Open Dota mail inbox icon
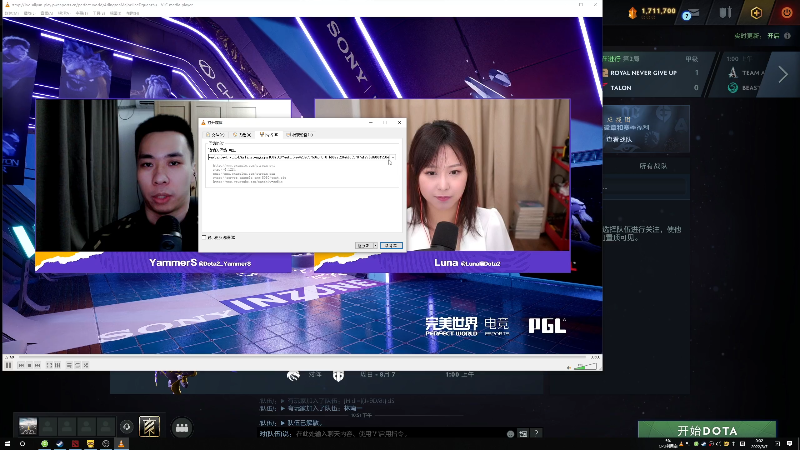This screenshot has width=800, height=450. tap(692, 13)
